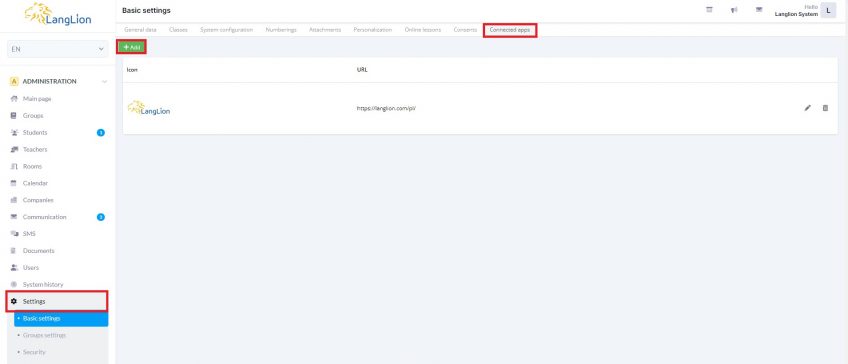Select Connected apps tab
This screenshot has height=364, width=848.
coord(510,30)
